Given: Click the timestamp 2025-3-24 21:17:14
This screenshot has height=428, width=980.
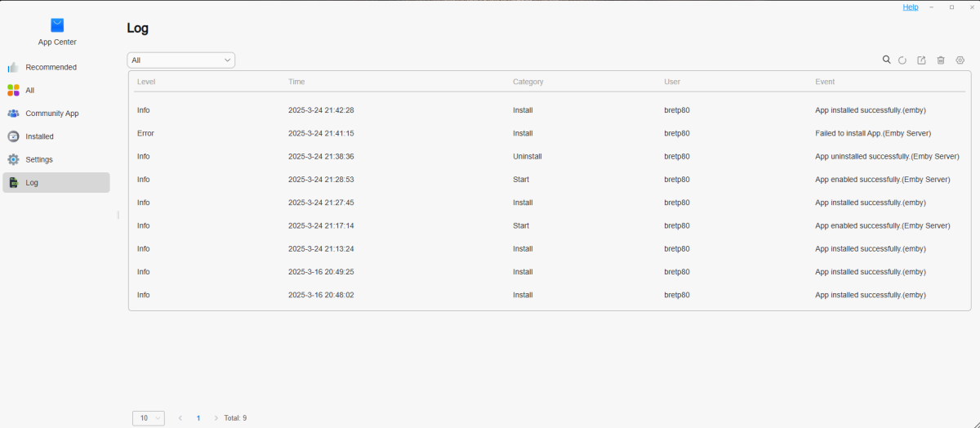Looking at the screenshot, I should pyautogui.click(x=321, y=225).
